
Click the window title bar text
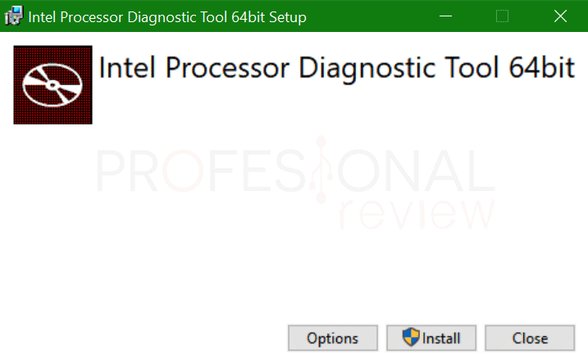[167, 17]
